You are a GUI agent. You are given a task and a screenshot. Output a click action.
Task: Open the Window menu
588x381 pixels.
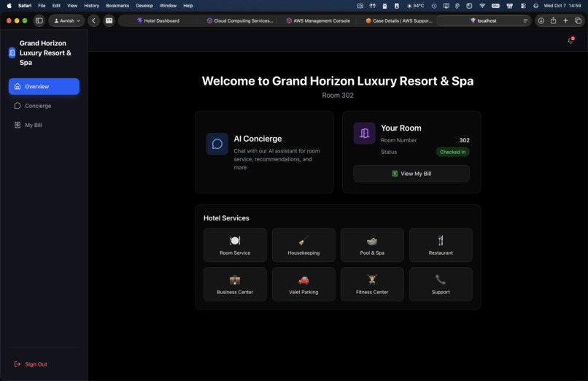pyautogui.click(x=168, y=6)
